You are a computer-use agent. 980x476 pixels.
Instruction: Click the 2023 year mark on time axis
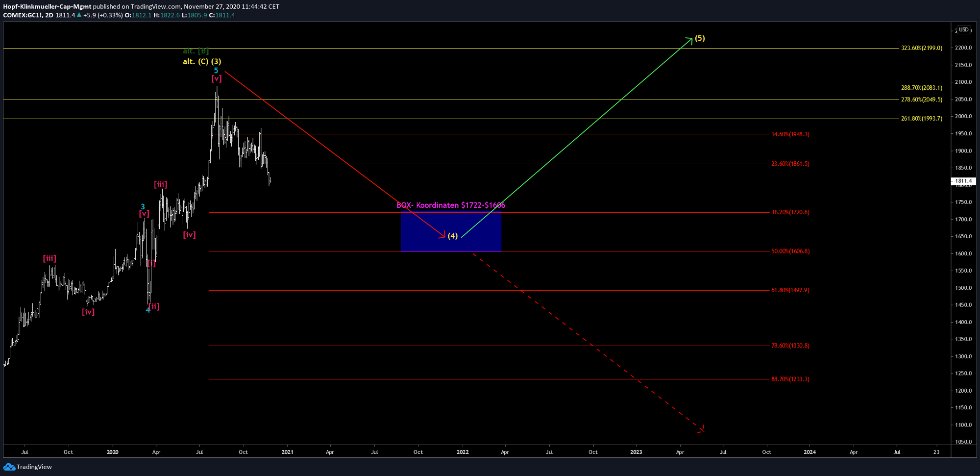(636, 452)
